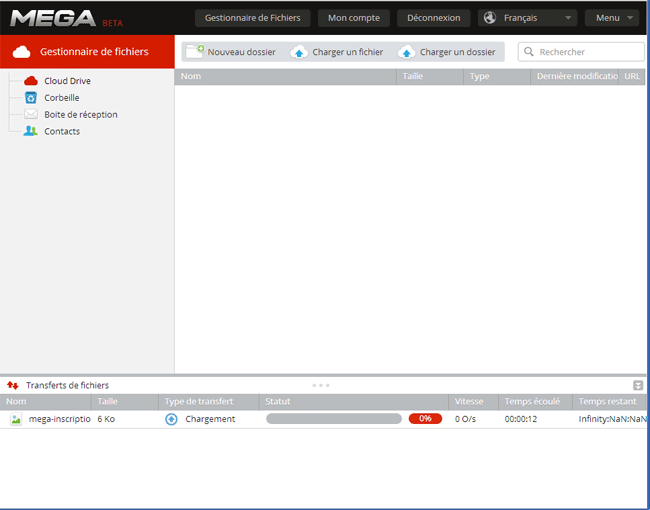Create a Nouveau dossier
The image size is (650, 510).
pos(241,52)
